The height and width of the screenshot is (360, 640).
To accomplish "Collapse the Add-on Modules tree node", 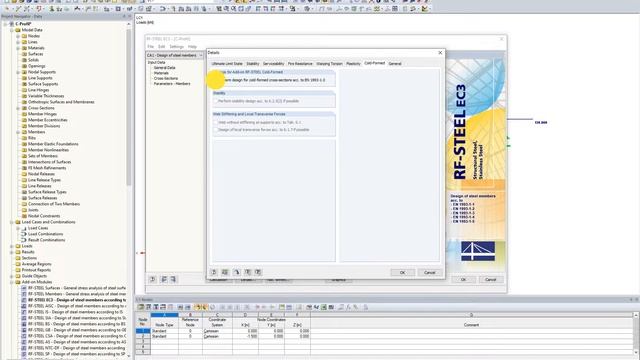I will tap(12, 282).
